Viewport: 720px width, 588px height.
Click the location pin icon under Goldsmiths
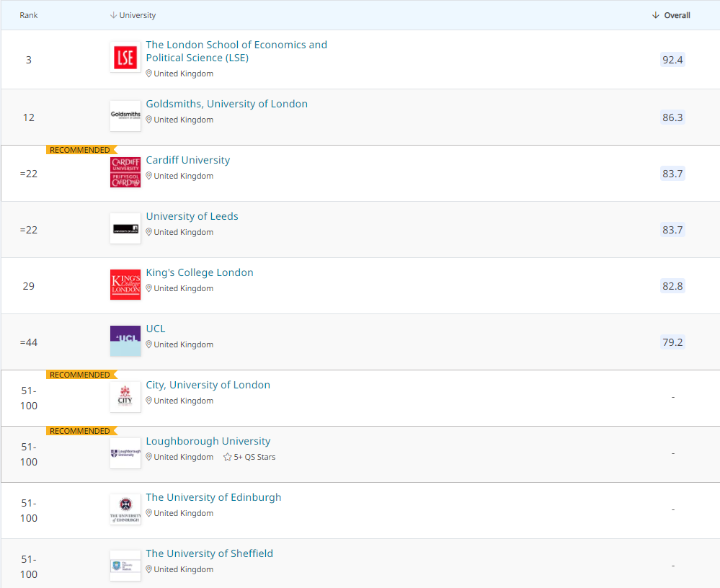coord(148,120)
